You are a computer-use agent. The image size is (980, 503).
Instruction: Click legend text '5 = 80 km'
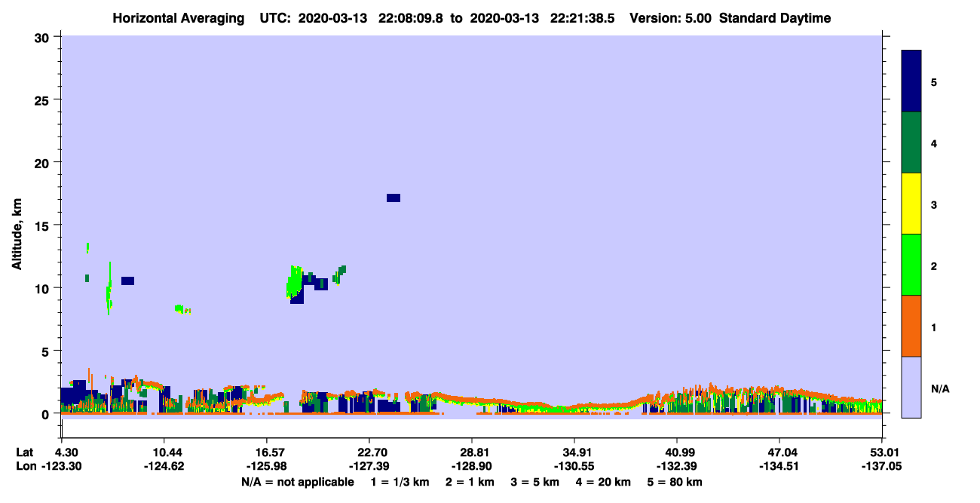675,482
